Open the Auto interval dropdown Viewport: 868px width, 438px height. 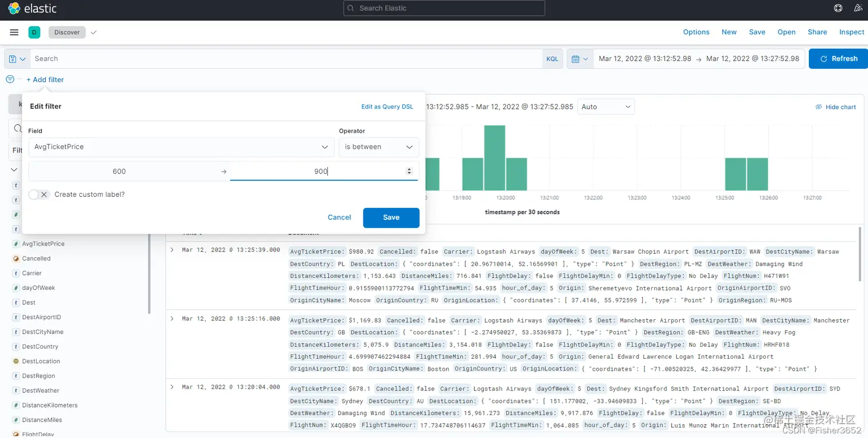[x=606, y=107]
